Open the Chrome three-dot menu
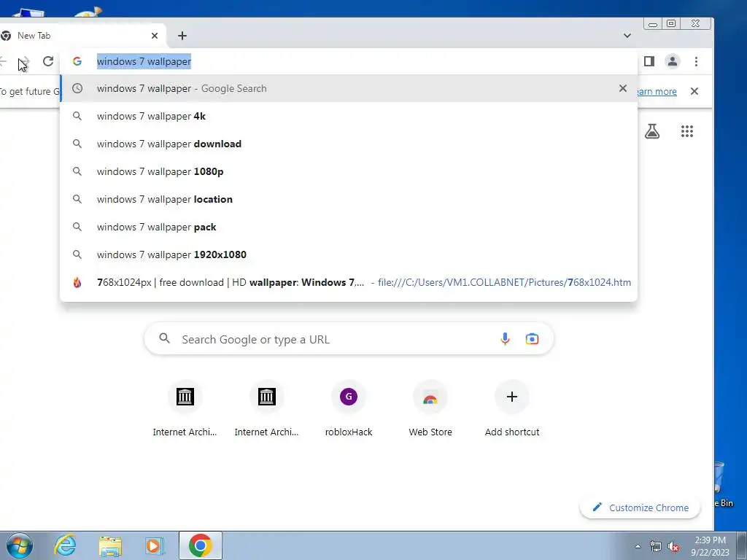This screenshot has width=747, height=560. coord(696,61)
